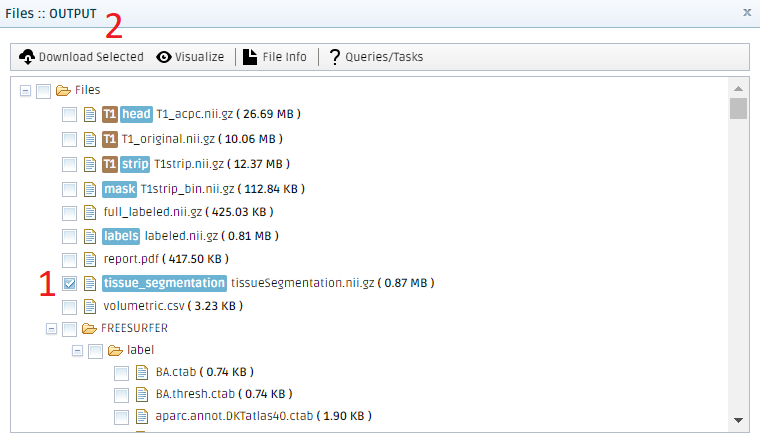Viewport: 760px width, 442px height.
Task: Click the BA.thresh.ctab filename
Action: tap(195, 394)
